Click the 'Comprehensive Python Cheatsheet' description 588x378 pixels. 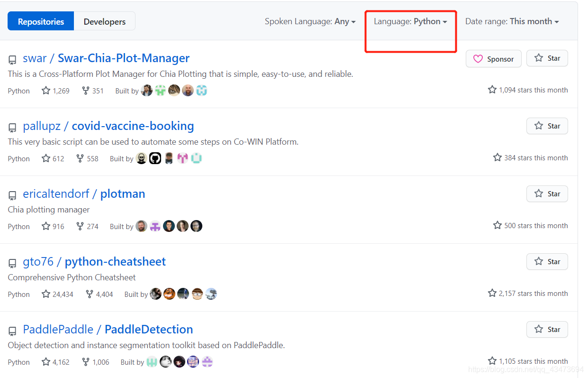pyautogui.click(x=72, y=277)
